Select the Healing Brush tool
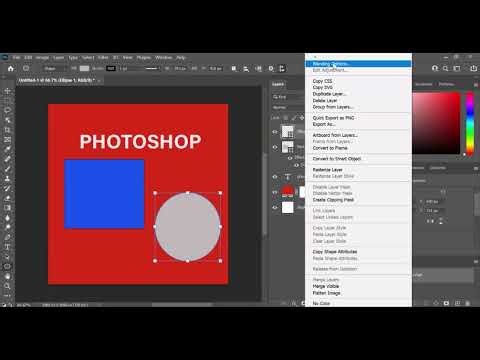 (7, 159)
